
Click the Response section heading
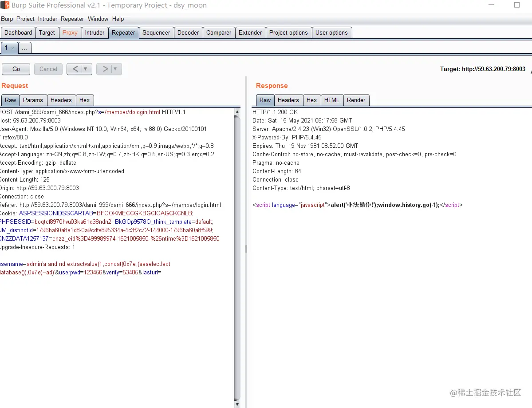(272, 86)
